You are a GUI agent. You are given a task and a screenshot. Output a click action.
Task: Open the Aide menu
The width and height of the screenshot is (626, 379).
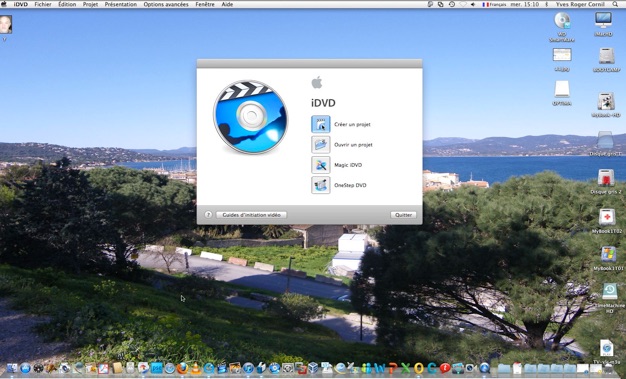pos(227,4)
